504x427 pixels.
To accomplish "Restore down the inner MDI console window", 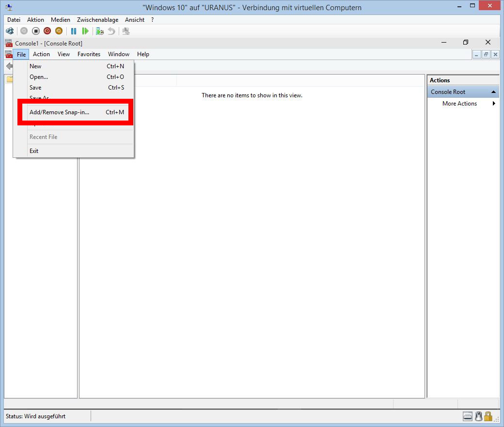I will pos(486,55).
